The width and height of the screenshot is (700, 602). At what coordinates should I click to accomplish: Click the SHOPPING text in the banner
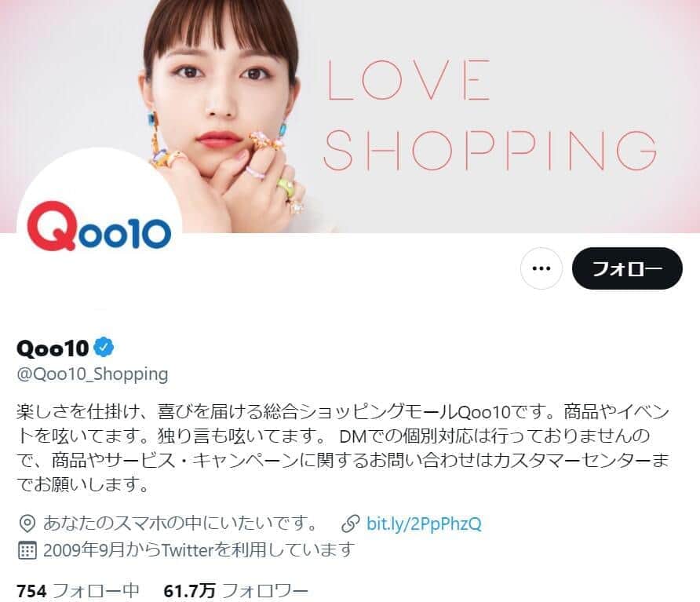click(490, 151)
